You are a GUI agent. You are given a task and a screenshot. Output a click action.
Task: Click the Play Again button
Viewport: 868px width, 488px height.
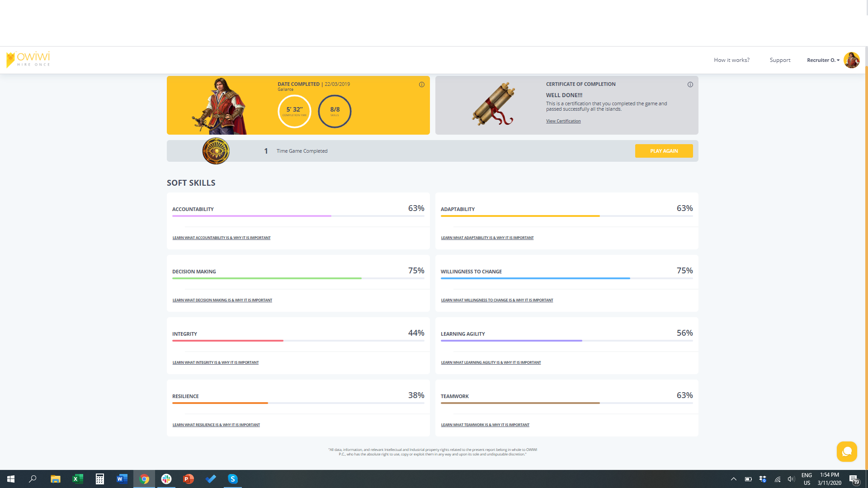pos(664,151)
